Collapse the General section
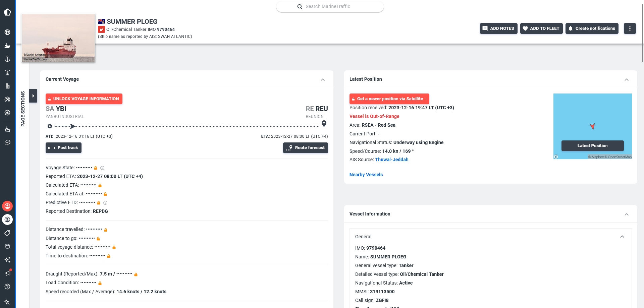Screen dimensions: 644x308 pos(622,237)
